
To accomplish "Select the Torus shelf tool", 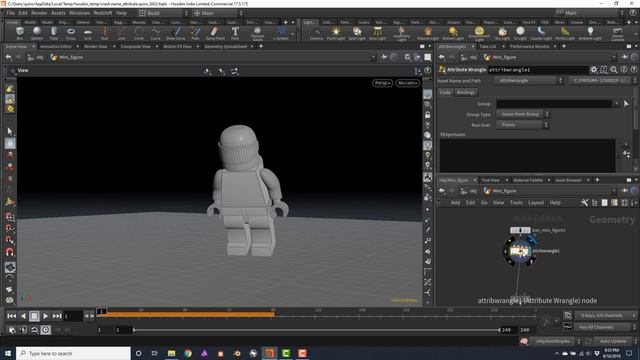I will 71,33.
